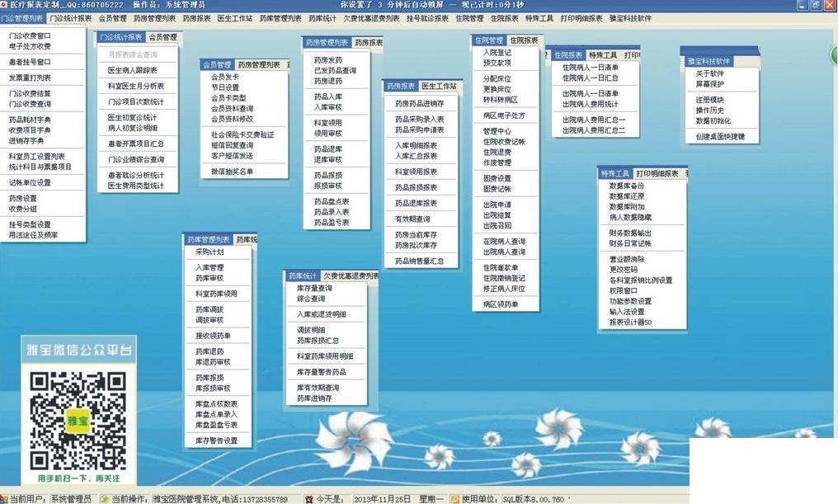The width and height of the screenshot is (838, 504).
Task: Click the 使用单位 icon in status bar
Action: click(454, 499)
